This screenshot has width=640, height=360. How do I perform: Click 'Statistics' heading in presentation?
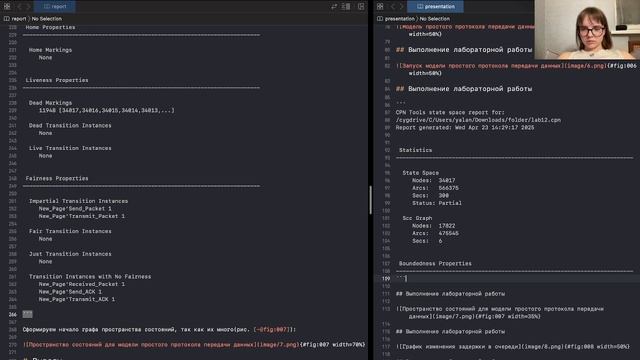click(416, 150)
